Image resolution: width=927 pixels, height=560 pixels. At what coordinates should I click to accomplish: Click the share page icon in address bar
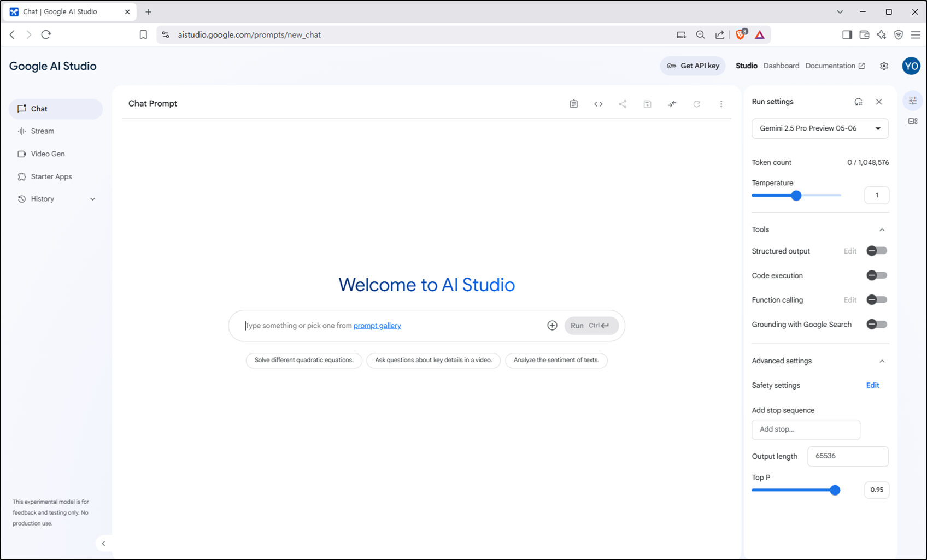(720, 34)
